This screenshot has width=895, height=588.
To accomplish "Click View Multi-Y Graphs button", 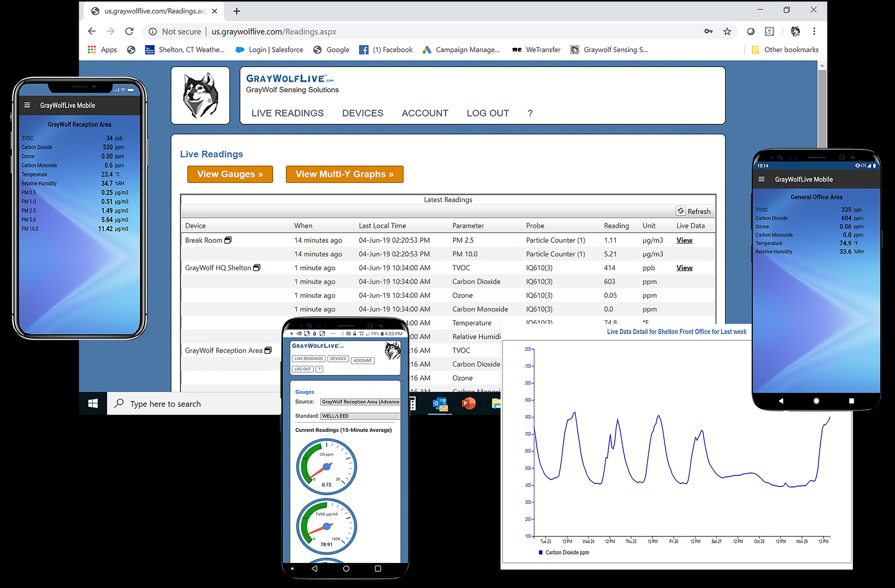I will 345,174.
